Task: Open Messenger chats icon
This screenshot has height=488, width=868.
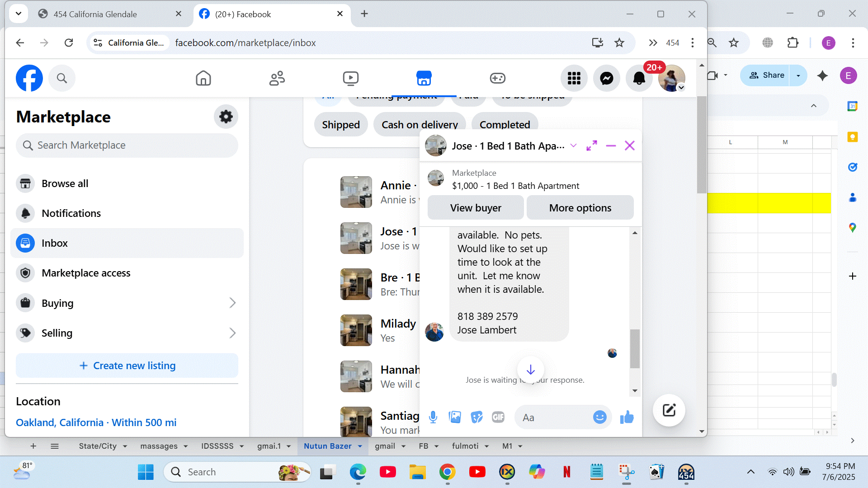Action: point(606,78)
